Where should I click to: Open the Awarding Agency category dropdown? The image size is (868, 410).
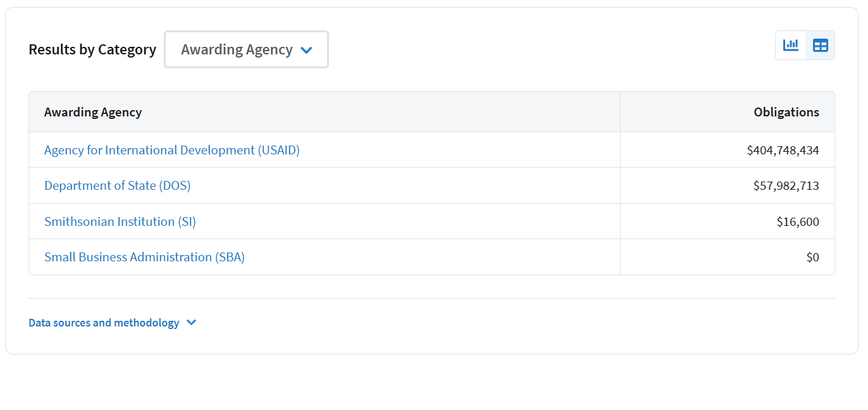(246, 49)
